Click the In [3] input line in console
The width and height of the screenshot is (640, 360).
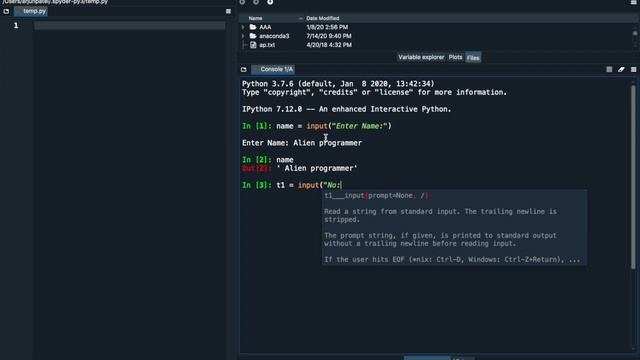(x=292, y=185)
